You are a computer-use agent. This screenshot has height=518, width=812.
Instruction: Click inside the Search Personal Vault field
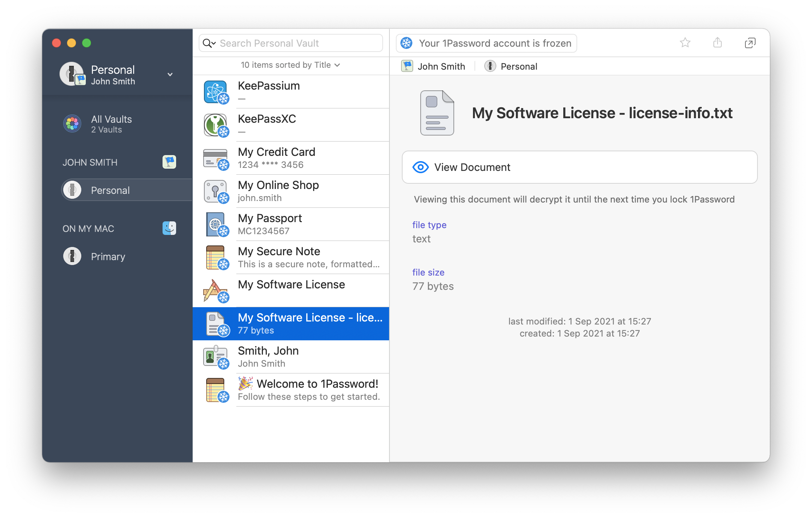coord(286,43)
